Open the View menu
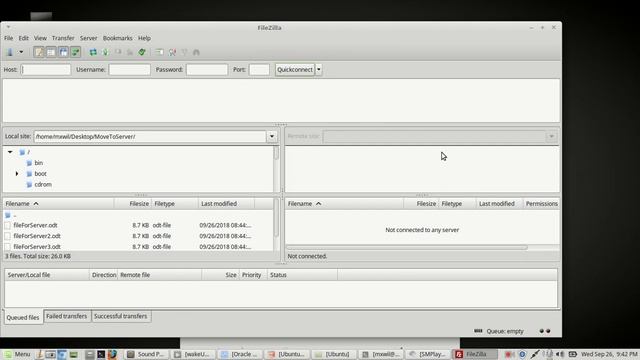The width and height of the screenshot is (640, 360). [x=40, y=38]
